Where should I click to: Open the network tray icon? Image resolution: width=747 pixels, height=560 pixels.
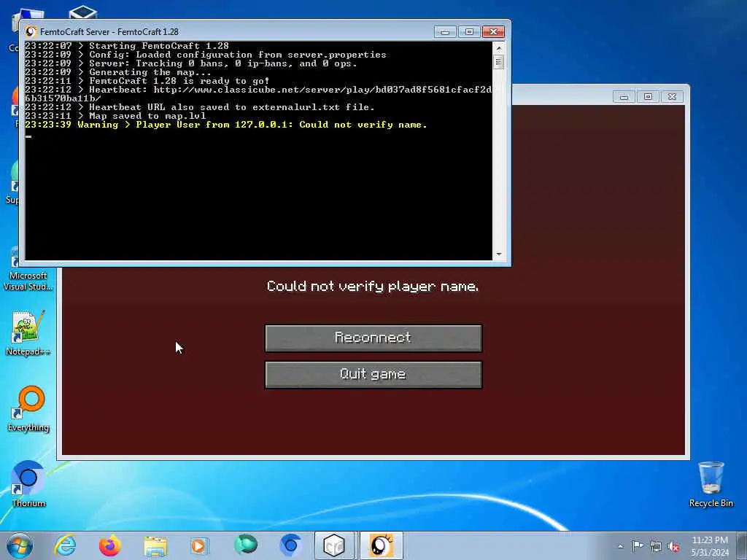pos(656,547)
